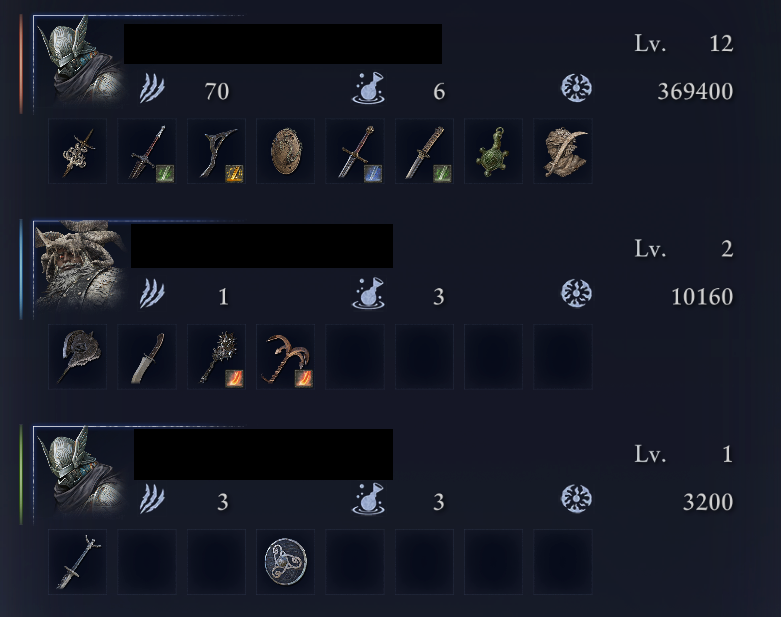The image size is (781, 617).
Task: Select the level 1 knight portrait
Action: click(79, 472)
